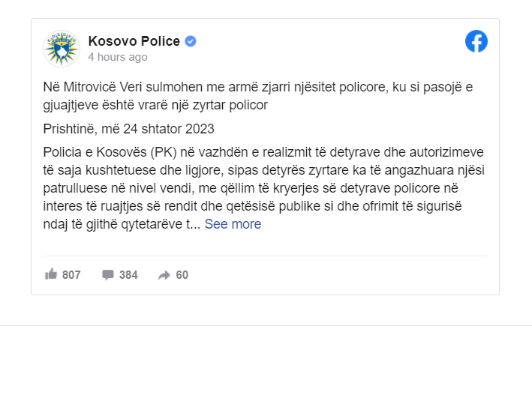
Task: Click the blue verified badge
Action: click(x=191, y=41)
